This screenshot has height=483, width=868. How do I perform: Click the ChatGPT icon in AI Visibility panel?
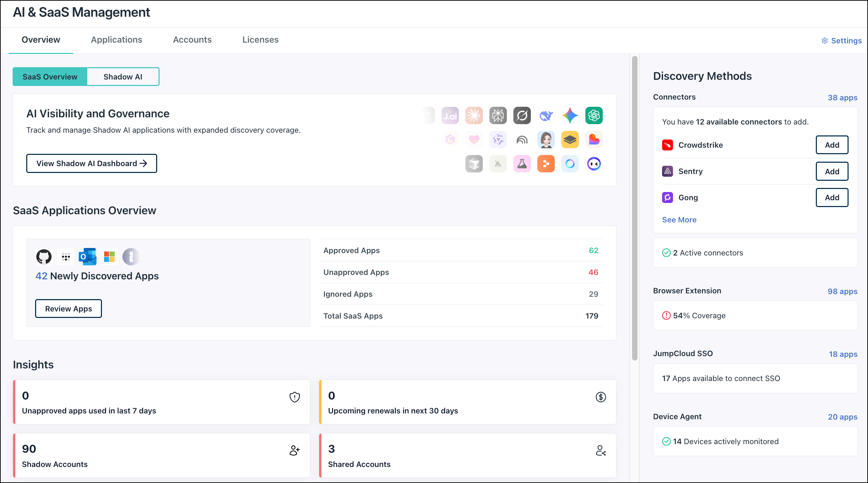[594, 115]
